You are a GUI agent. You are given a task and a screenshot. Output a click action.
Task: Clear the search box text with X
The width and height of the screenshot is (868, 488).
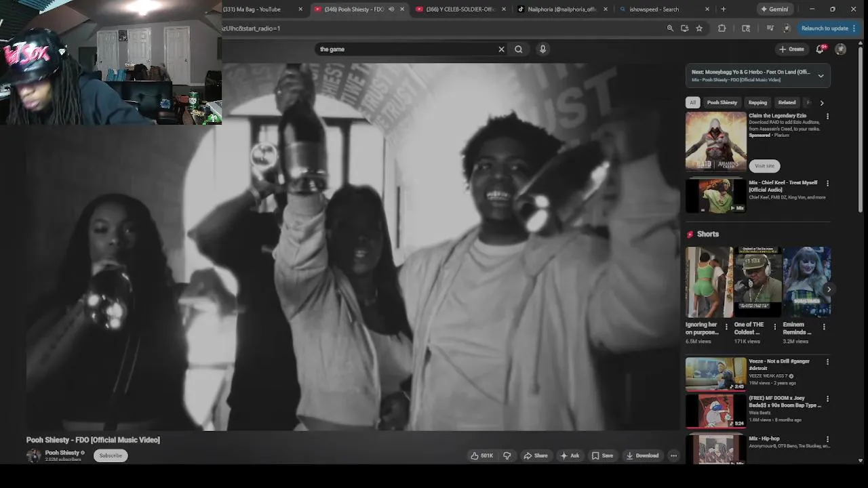tap(501, 49)
